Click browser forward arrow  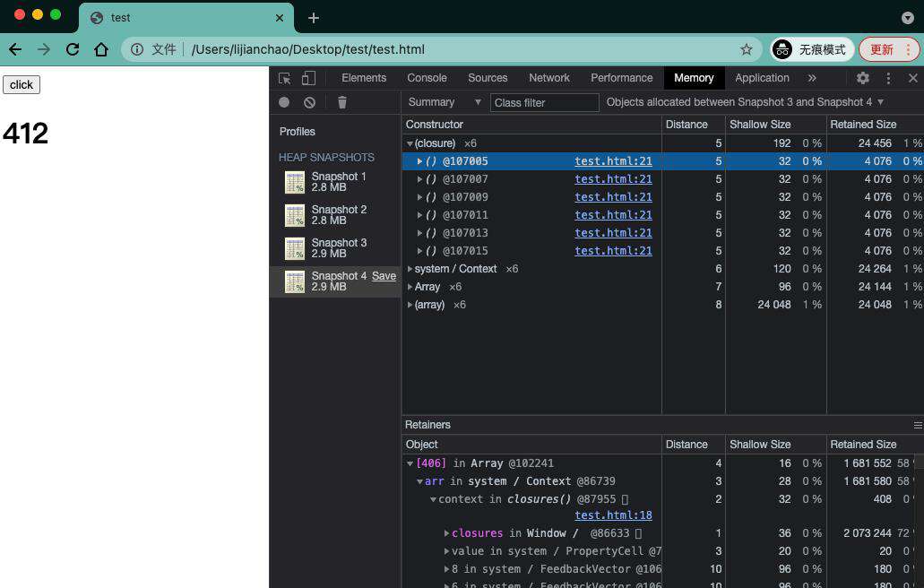click(44, 49)
